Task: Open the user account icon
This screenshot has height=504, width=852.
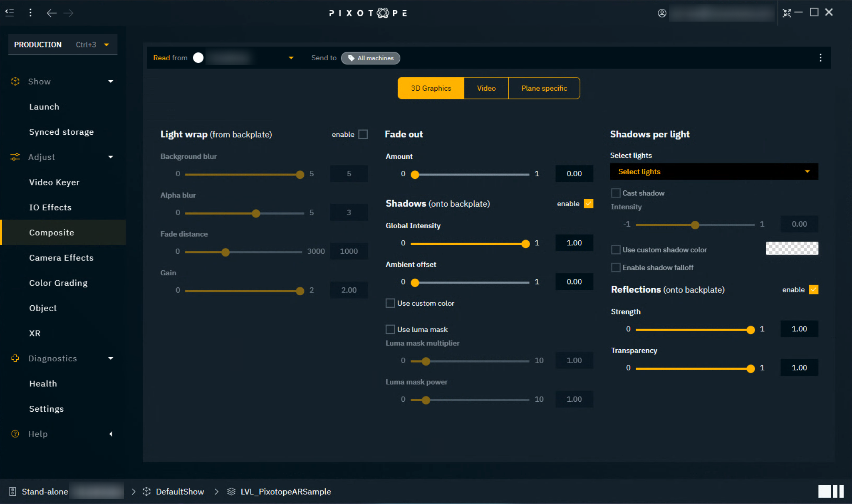Action: point(662,13)
